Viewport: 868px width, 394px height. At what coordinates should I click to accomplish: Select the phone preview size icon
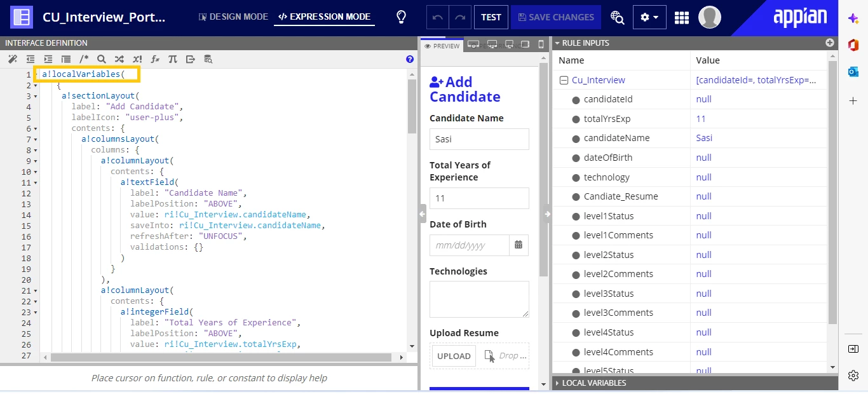point(541,44)
